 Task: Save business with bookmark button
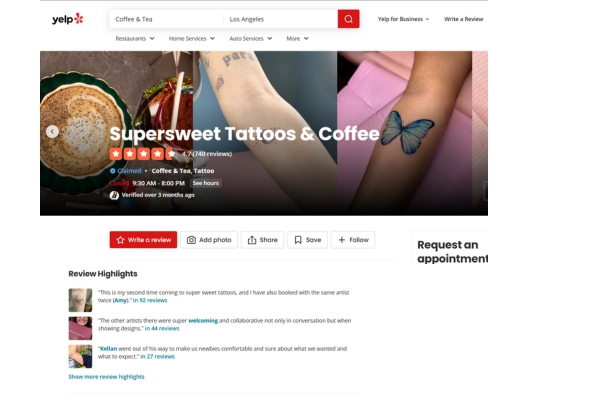[x=307, y=240]
